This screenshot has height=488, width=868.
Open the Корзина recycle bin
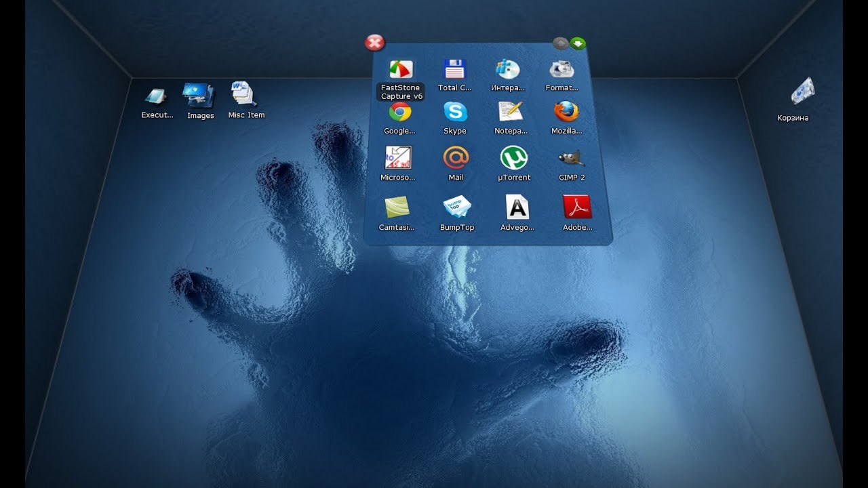tap(802, 91)
